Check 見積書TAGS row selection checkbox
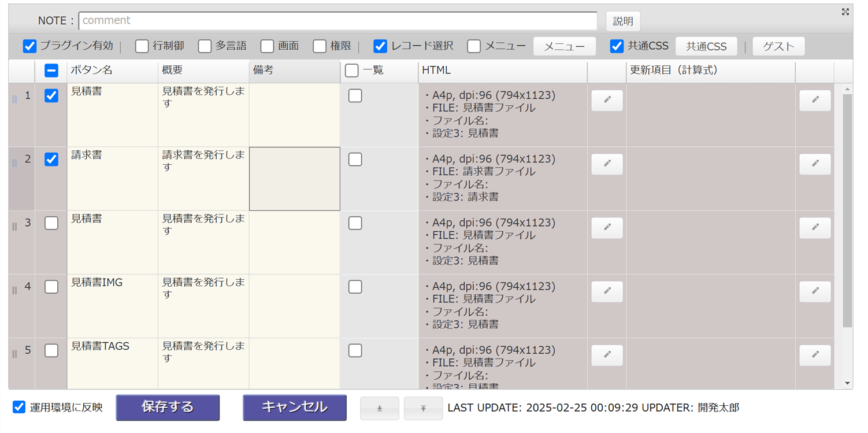The image size is (868, 433). coord(51,350)
